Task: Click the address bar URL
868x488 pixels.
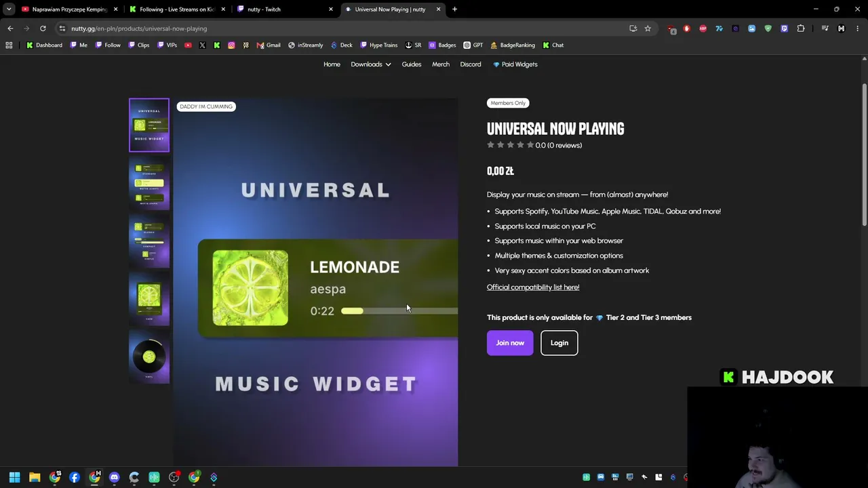Action: pos(139,28)
